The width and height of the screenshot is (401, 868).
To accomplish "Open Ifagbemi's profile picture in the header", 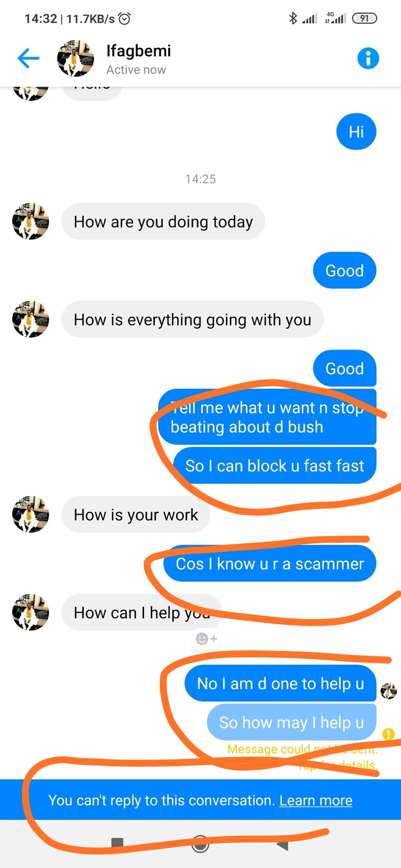I will coord(76,58).
